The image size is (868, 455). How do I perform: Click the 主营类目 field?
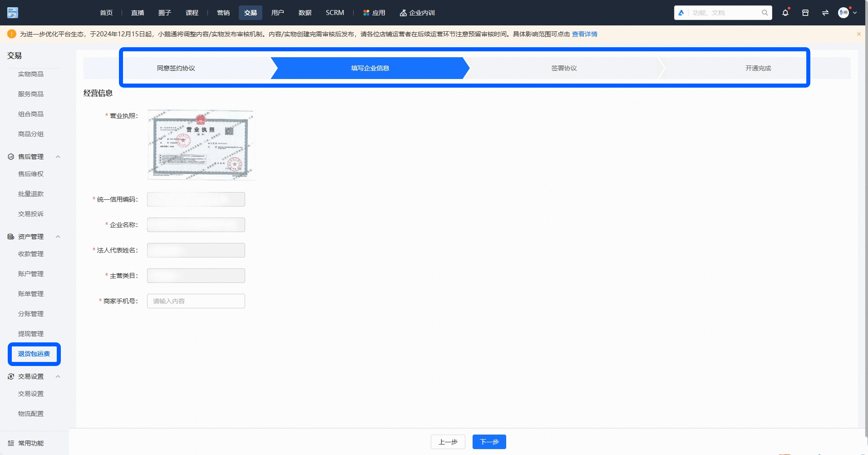pos(196,276)
